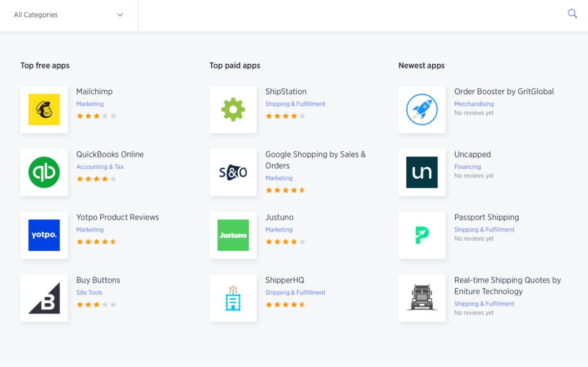
Task: Click ShipStation's star rating
Action: click(x=286, y=116)
